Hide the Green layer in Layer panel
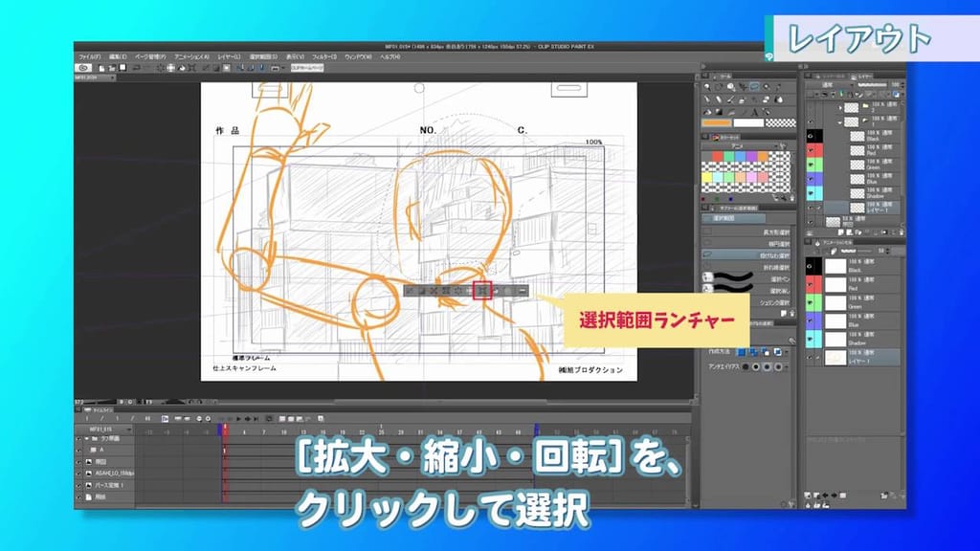The height and width of the screenshot is (551, 980). coord(812,165)
